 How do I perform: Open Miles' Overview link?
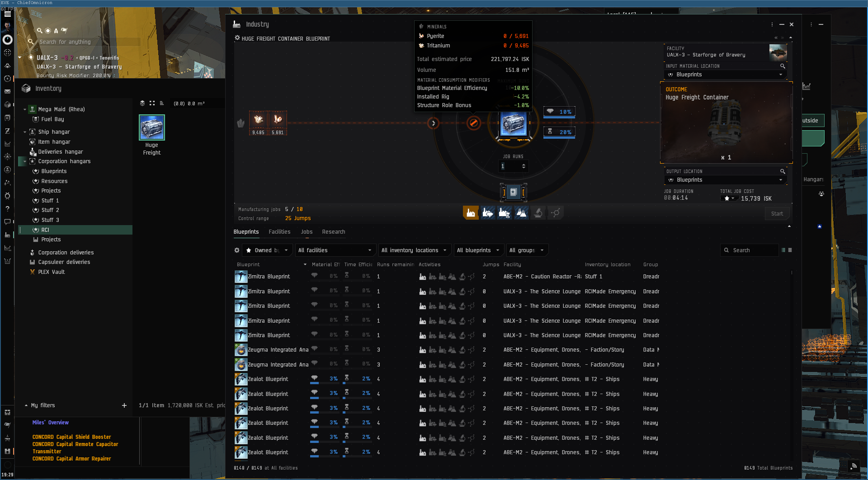(51, 423)
